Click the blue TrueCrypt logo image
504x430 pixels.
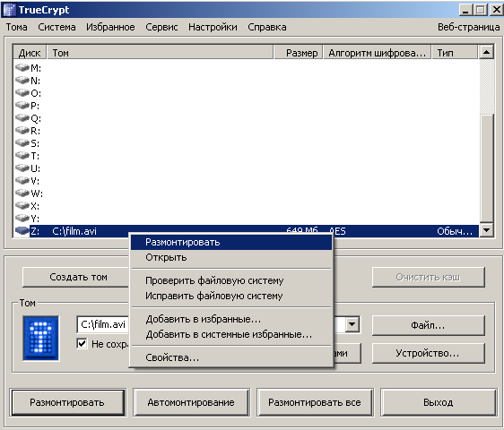tap(41, 338)
